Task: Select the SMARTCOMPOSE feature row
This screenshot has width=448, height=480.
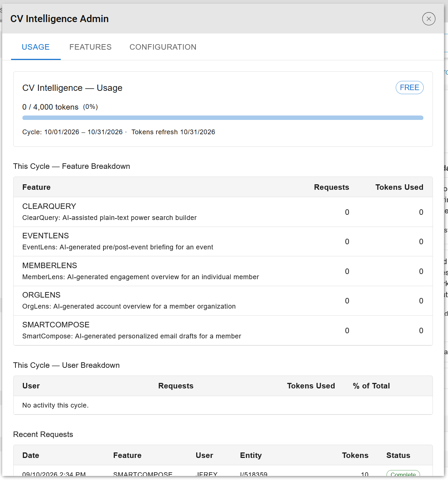Action: pyautogui.click(x=223, y=330)
